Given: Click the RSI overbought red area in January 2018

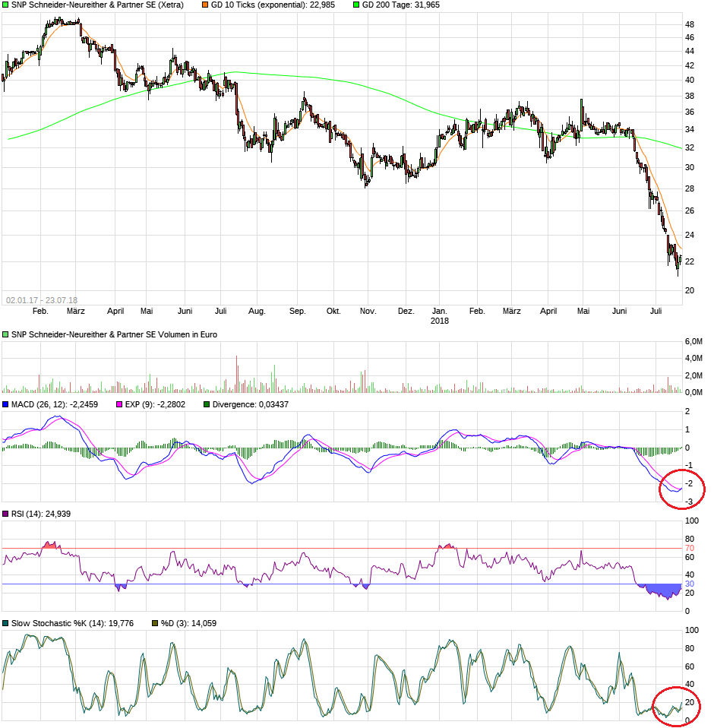Looking at the screenshot, I should tap(447, 546).
